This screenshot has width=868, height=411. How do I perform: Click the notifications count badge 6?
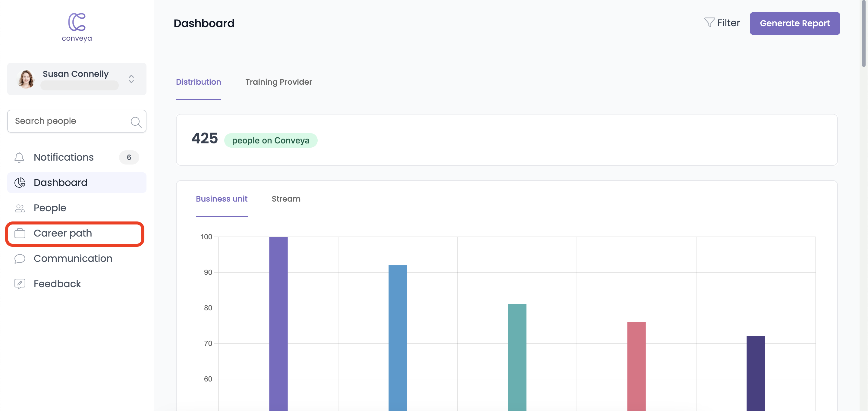129,157
